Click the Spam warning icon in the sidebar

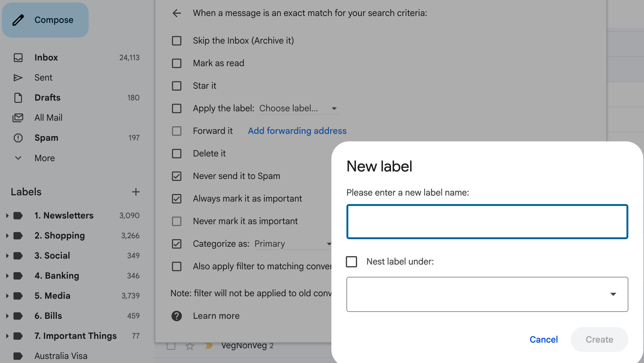coord(18,138)
